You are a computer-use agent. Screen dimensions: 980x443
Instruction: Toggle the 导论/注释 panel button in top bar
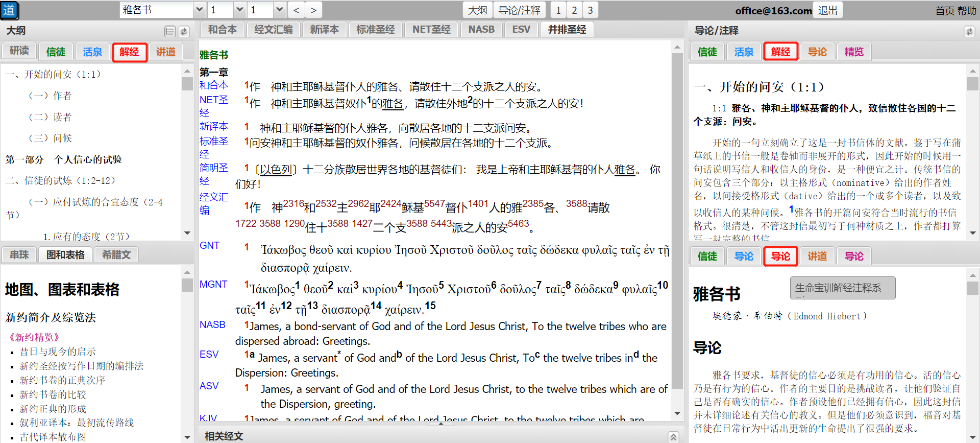(x=519, y=10)
